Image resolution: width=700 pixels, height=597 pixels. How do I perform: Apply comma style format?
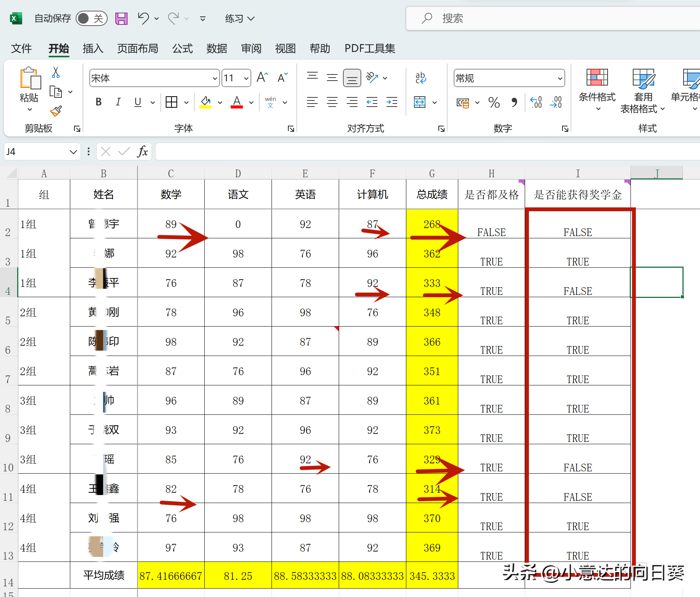pos(514,102)
